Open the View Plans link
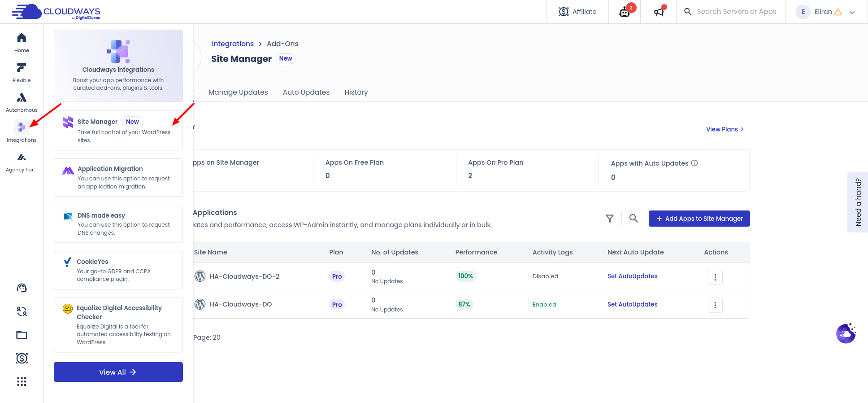 725,129
